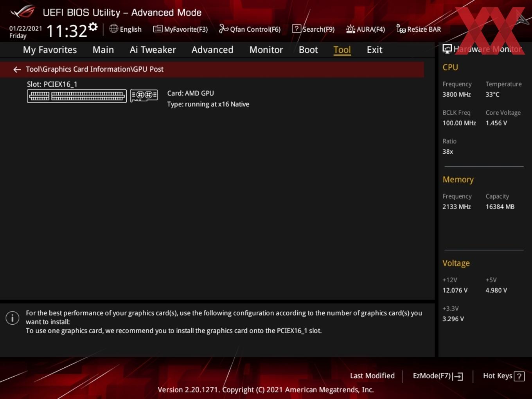Click the Qfan Control fan icon
Viewport: 532px width, 399px height.
(223, 29)
